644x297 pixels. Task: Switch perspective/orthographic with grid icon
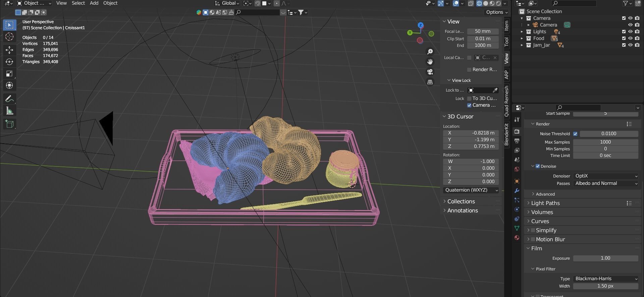(x=430, y=82)
